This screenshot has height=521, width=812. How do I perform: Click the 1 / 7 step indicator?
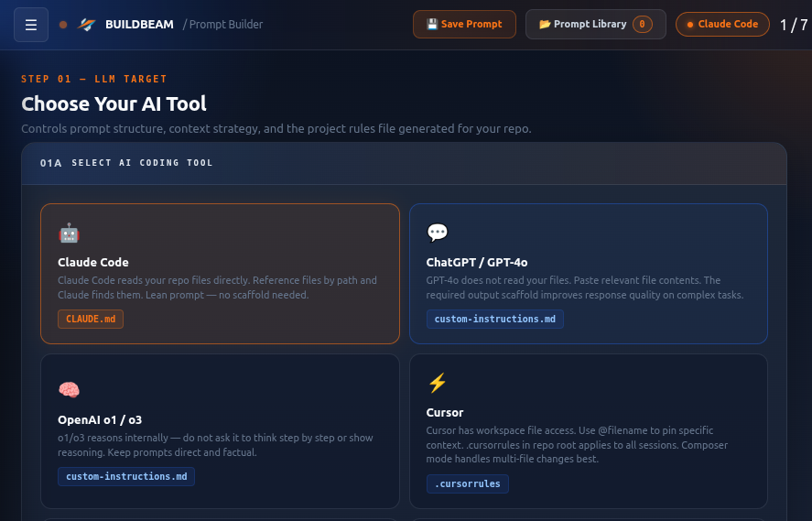(794, 25)
